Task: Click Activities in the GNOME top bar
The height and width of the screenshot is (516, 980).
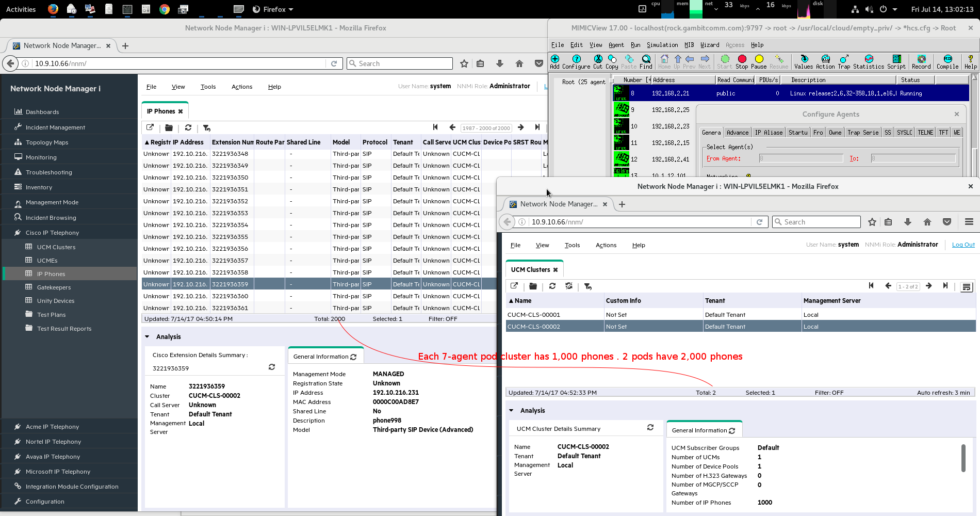Action: pos(21,9)
